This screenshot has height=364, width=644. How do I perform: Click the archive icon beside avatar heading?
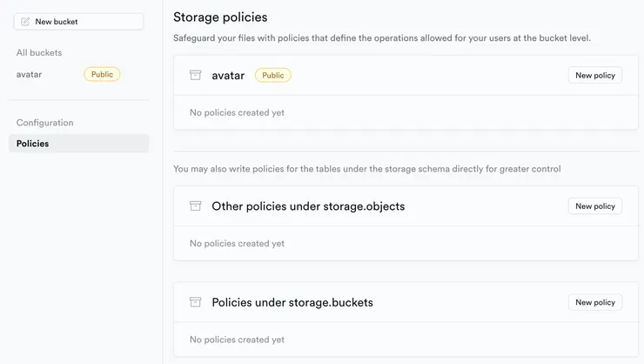(196, 76)
